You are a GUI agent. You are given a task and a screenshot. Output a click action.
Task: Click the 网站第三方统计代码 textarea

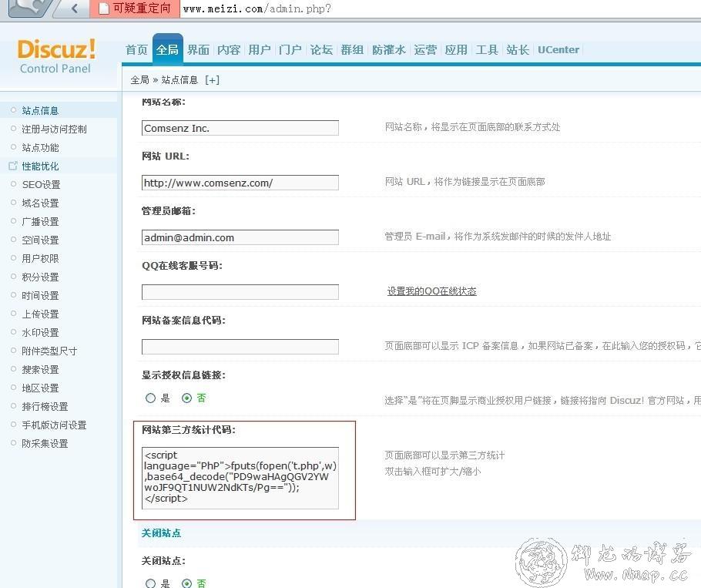pos(240,478)
